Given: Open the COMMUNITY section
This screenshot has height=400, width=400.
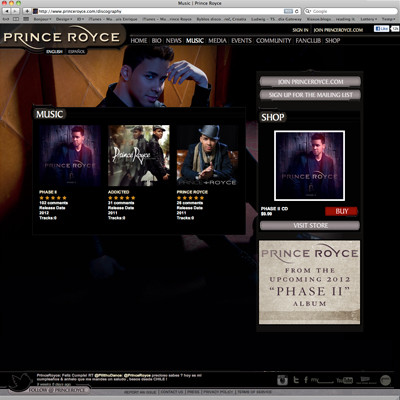Looking at the screenshot, I should 274,41.
